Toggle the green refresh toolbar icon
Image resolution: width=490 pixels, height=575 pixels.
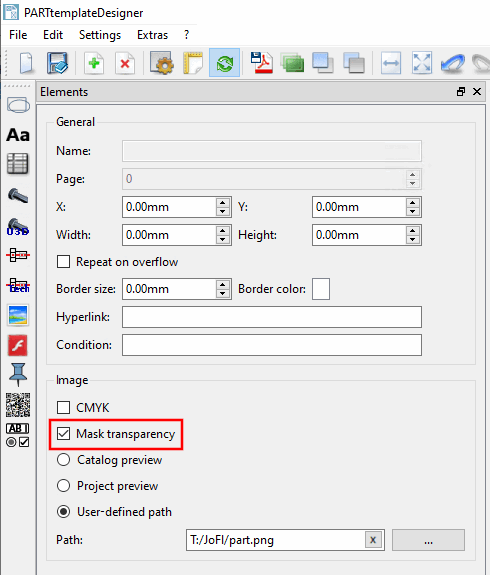coord(224,63)
